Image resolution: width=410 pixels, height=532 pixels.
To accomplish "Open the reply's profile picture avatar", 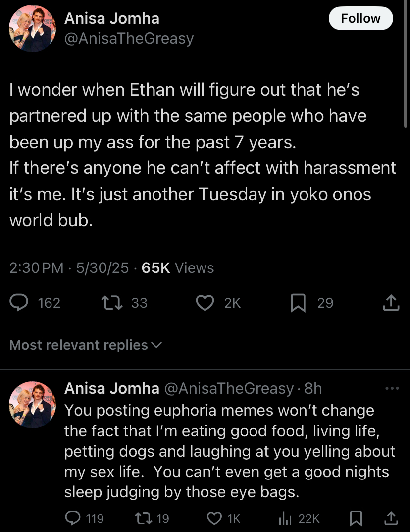I will [x=32, y=405].
